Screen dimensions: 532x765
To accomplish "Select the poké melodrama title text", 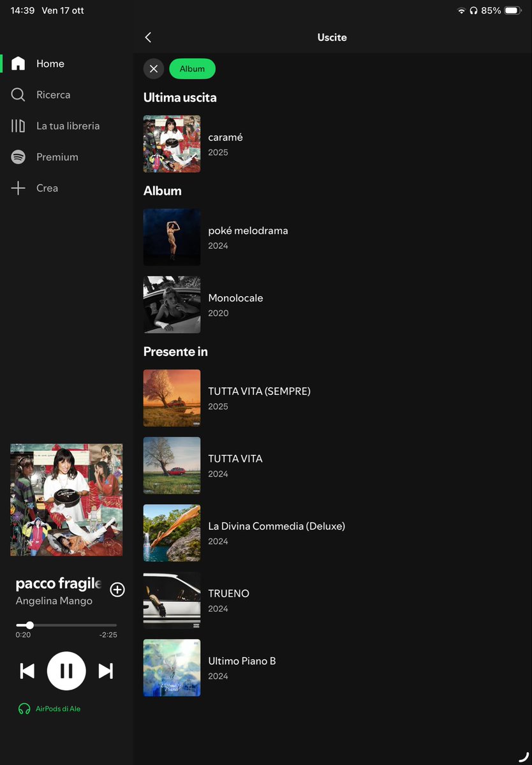I will (248, 230).
